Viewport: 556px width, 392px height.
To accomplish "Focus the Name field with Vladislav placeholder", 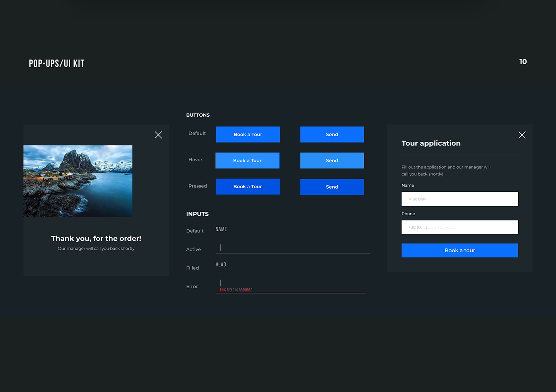I will [459, 199].
